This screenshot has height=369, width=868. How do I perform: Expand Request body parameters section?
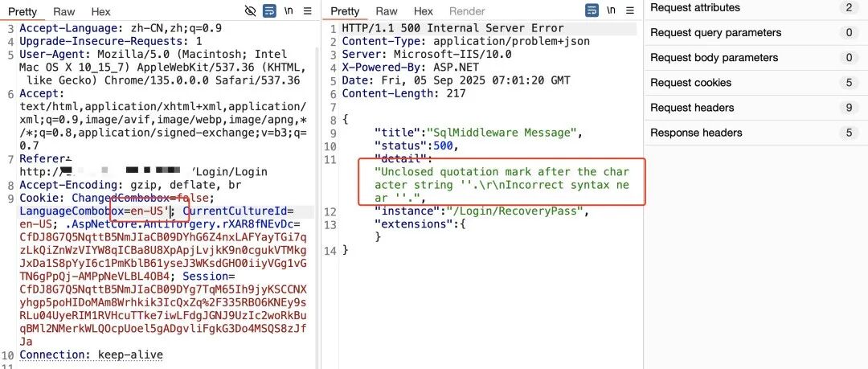(x=756, y=58)
